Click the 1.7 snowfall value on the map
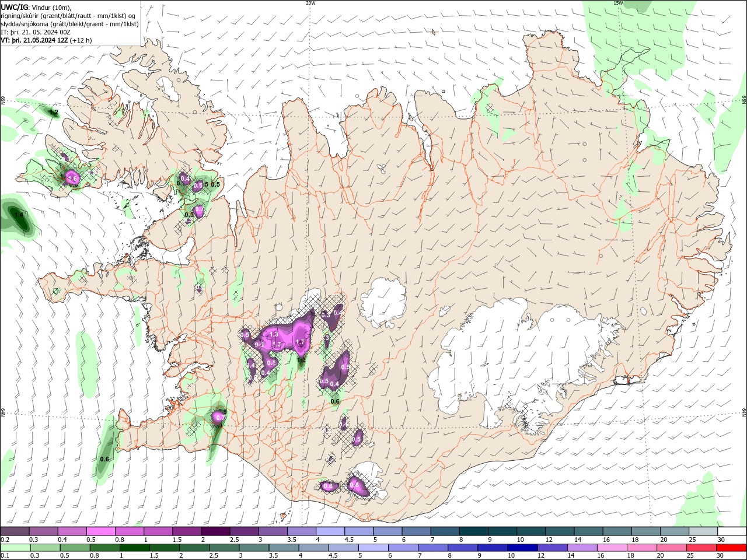This screenshot has height=560, width=747. click(301, 342)
